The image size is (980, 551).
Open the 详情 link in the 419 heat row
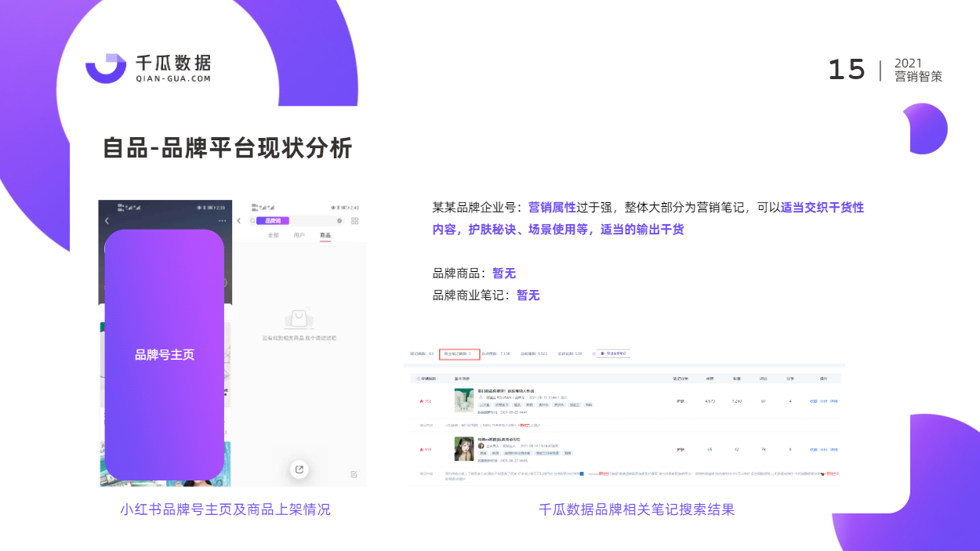[834, 450]
